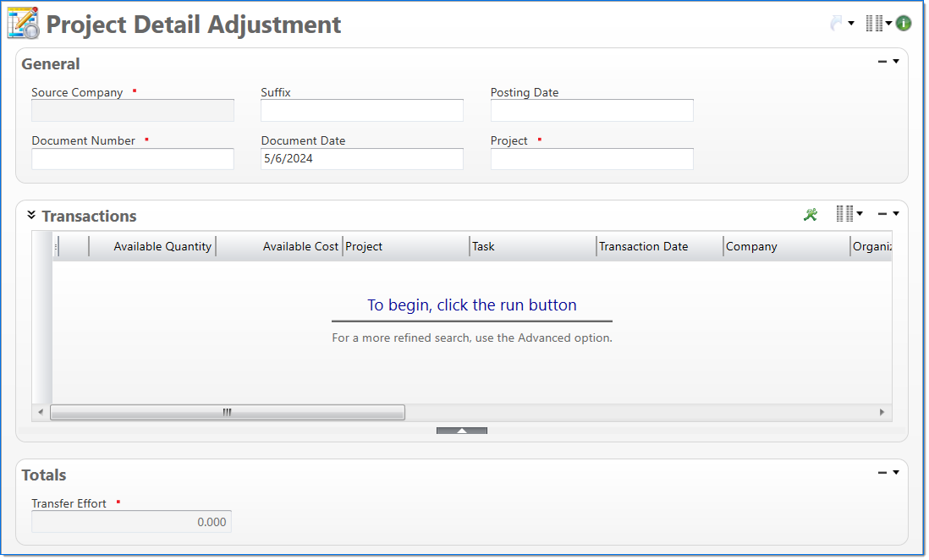Click inside the Document Number field
The width and height of the screenshot is (929, 560).
click(133, 159)
